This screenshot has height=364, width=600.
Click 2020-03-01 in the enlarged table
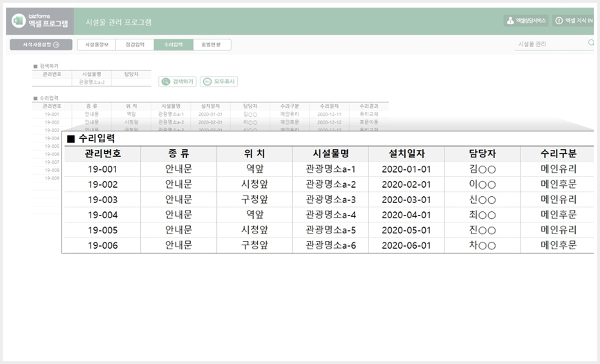[406, 200]
